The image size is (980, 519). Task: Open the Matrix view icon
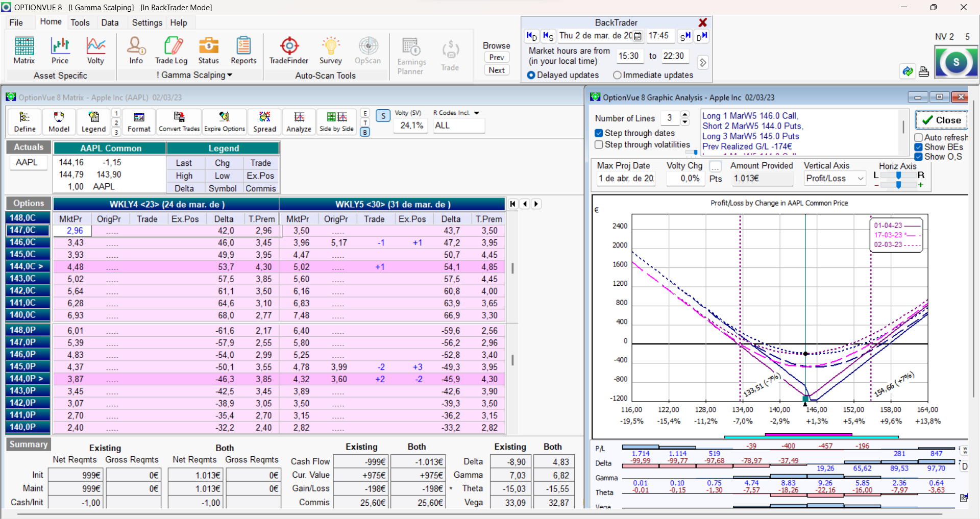pos(24,51)
